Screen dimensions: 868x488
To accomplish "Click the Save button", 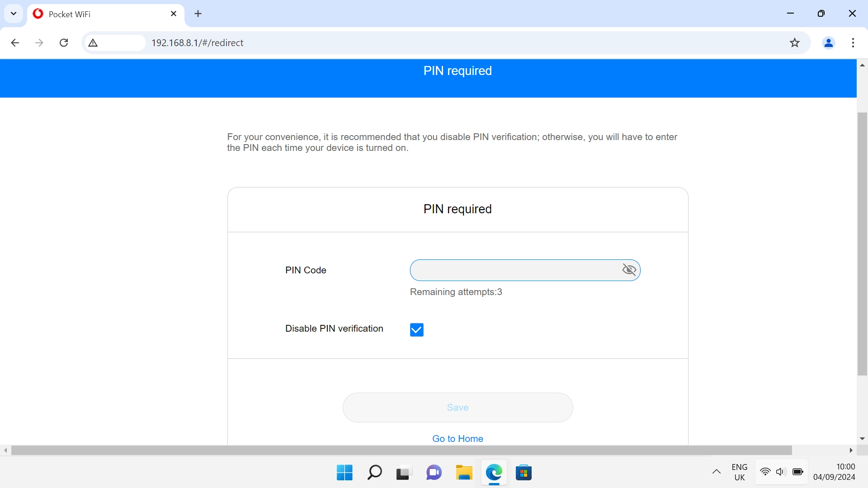I will coord(458,407).
